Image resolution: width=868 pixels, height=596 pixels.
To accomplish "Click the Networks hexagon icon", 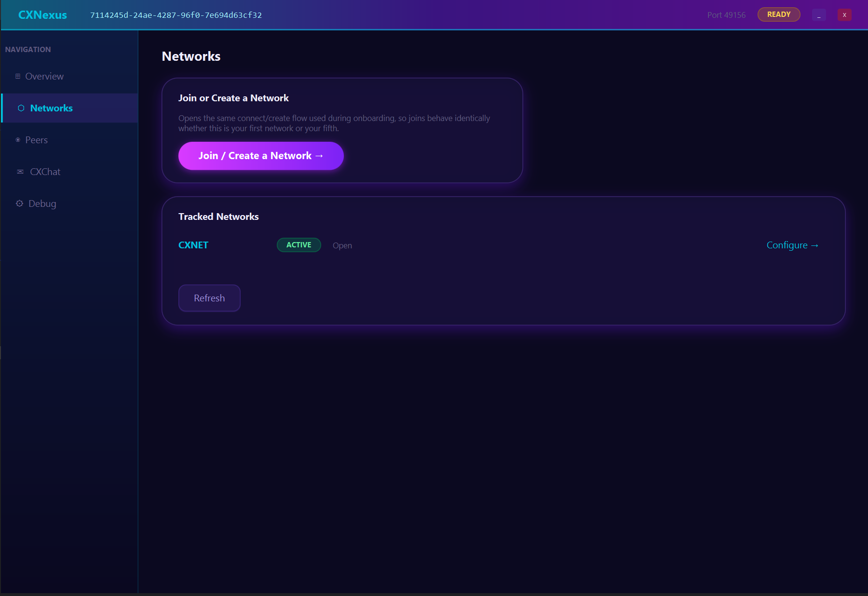I will tap(21, 108).
